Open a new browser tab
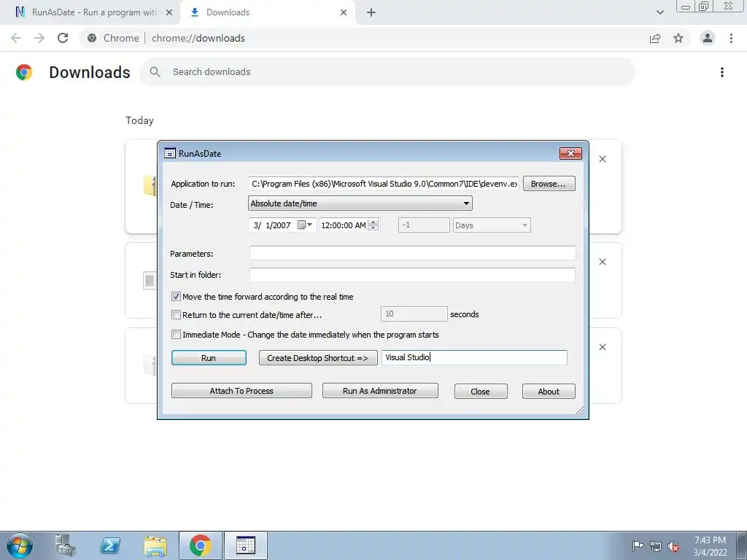This screenshot has height=560, width=747. pyautogui.click(x=371, y=12)
